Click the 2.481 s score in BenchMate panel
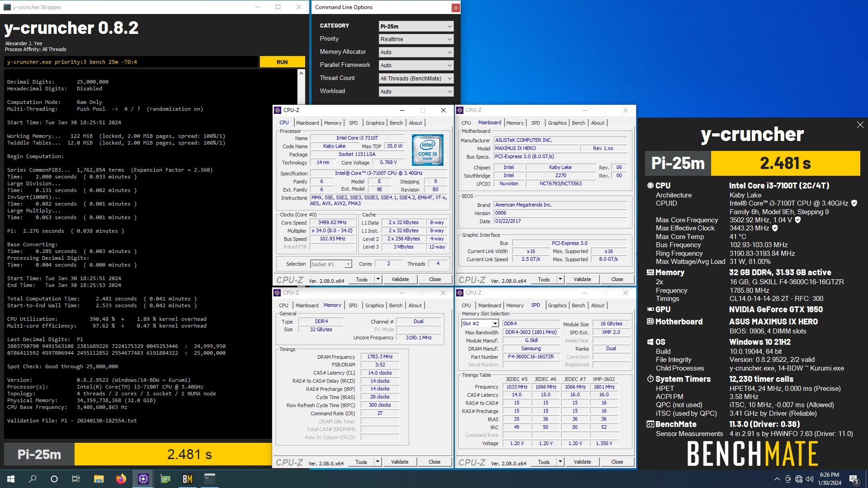The image size is (868, 488). (785, 163)
